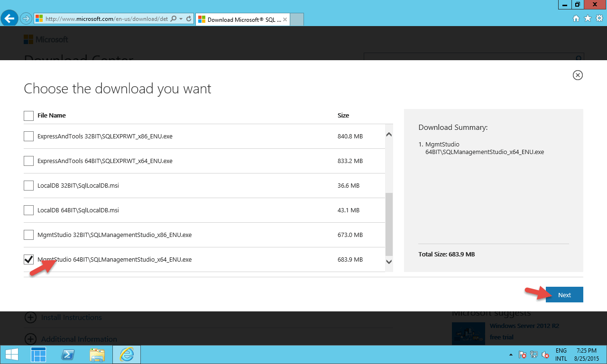Open Server Manager from the taskbar
The width and height of the screenshot is (607, 364).
39,355
